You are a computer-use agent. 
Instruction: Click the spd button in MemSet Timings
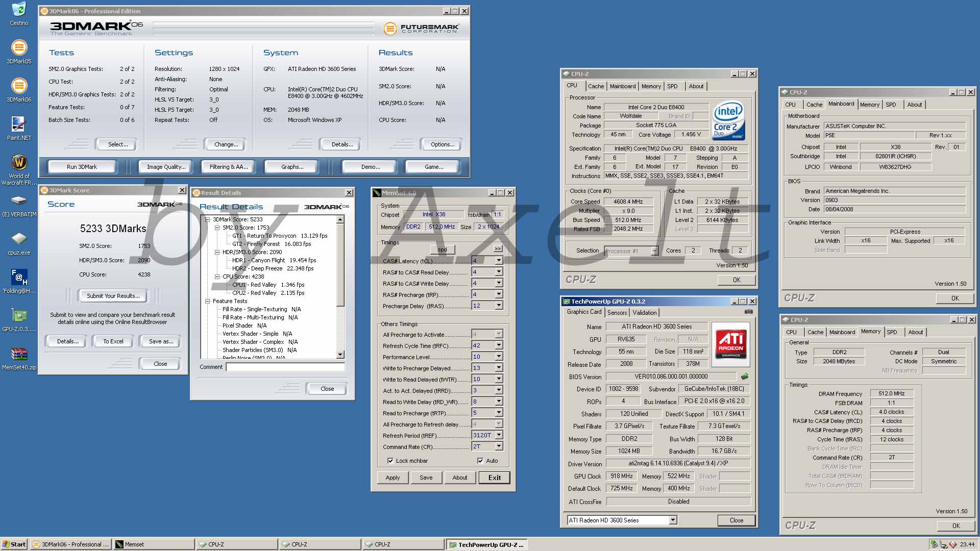442,249
